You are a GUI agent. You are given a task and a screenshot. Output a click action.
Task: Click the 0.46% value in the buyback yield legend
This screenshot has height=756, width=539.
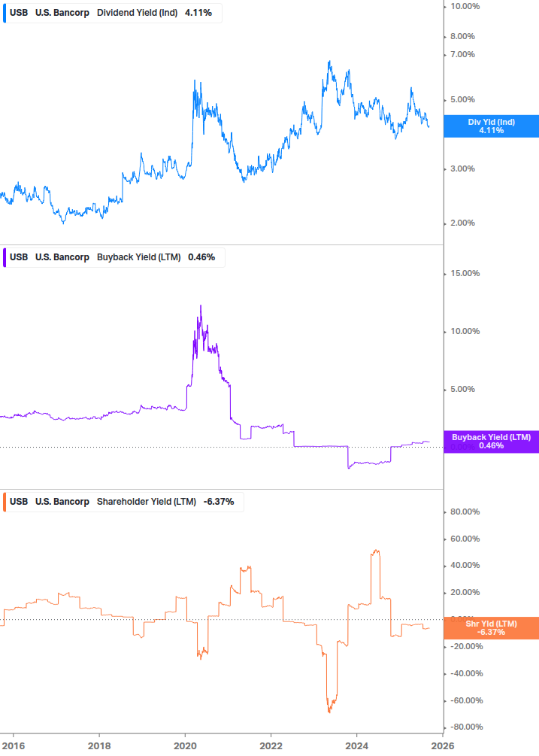[x=201, y=257]
